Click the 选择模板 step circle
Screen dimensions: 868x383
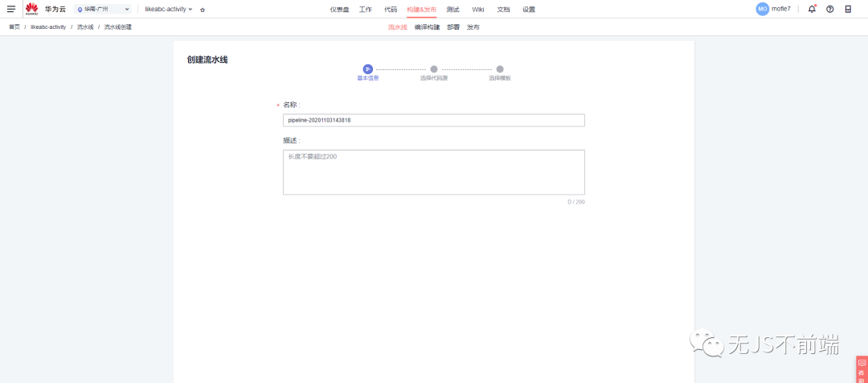[x=500, y=69]
